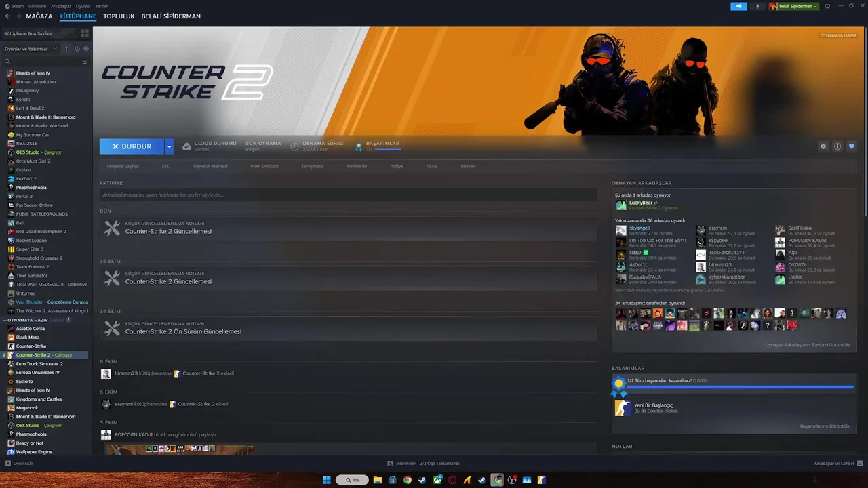Click the recent activity clock filter icon
Viewport: 868px width, 488px height.
pyautogui.click(x=77, y=49)
